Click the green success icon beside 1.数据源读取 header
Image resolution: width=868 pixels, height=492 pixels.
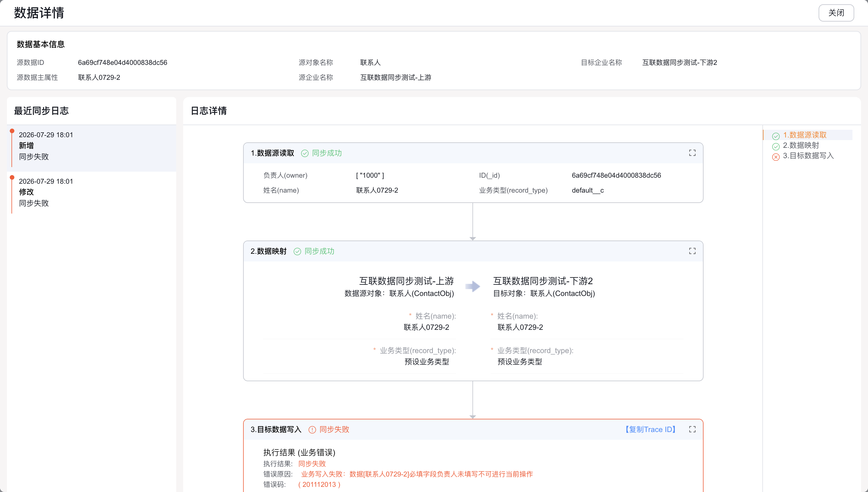[x=305, y=153]
